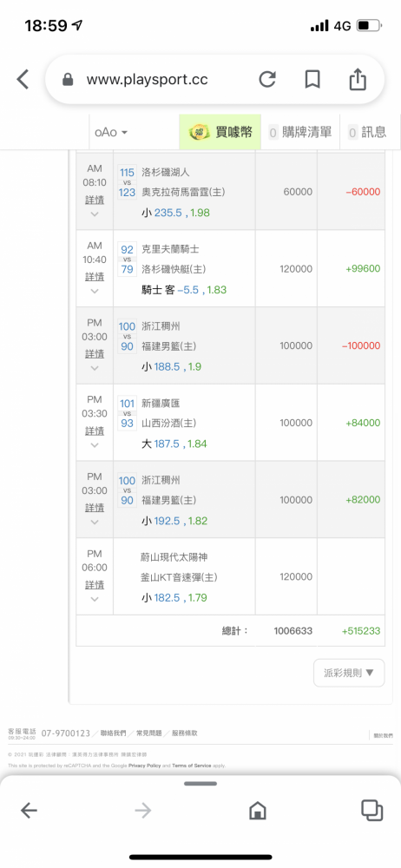
Task: Open the oAo account dropdown
Action: (111, 132)
